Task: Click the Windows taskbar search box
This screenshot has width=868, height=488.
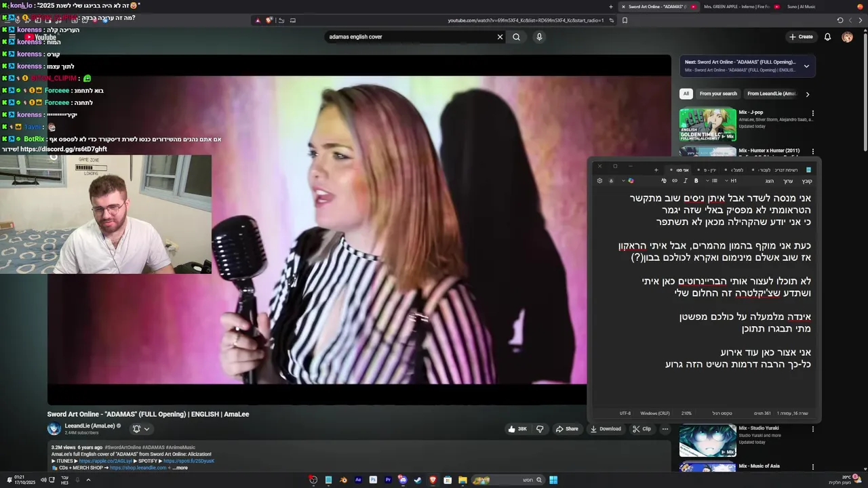Action: click(509, 480)
